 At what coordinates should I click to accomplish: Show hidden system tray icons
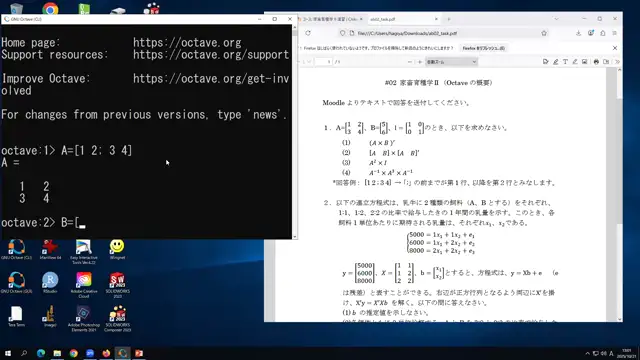pyautogui.click(x=587, y=353)
